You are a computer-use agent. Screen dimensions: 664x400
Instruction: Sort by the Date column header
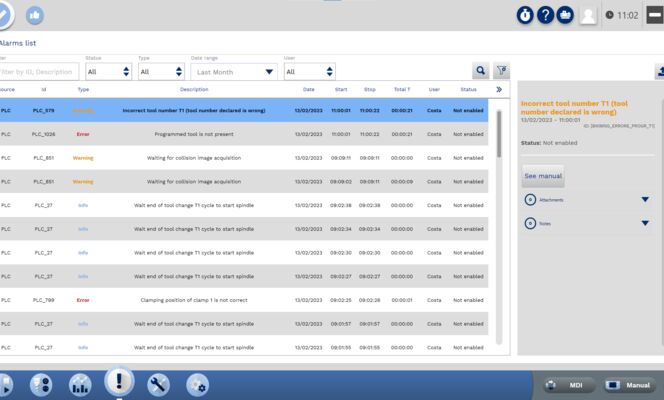click(x=309, y=90)
